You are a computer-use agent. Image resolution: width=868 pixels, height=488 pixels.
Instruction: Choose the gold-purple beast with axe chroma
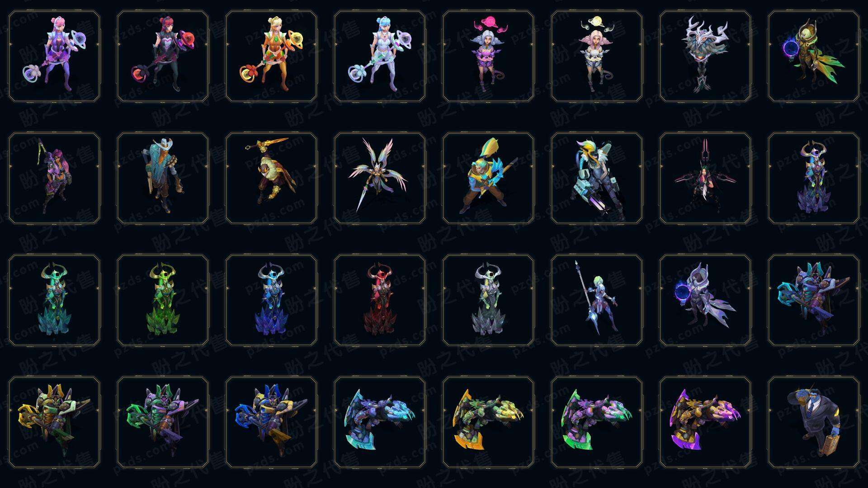click(705, 422)
